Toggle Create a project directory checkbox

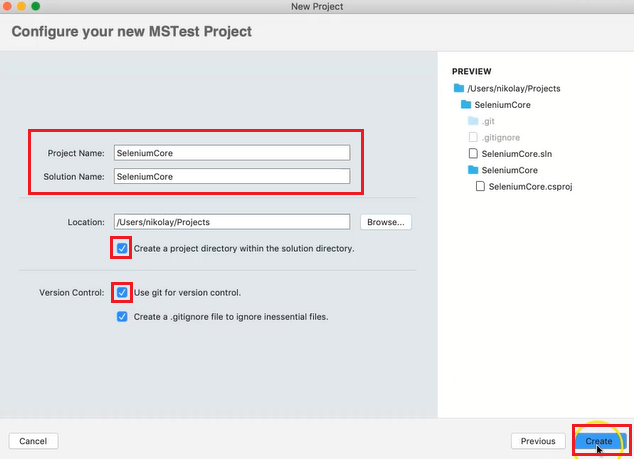point(122,248)
